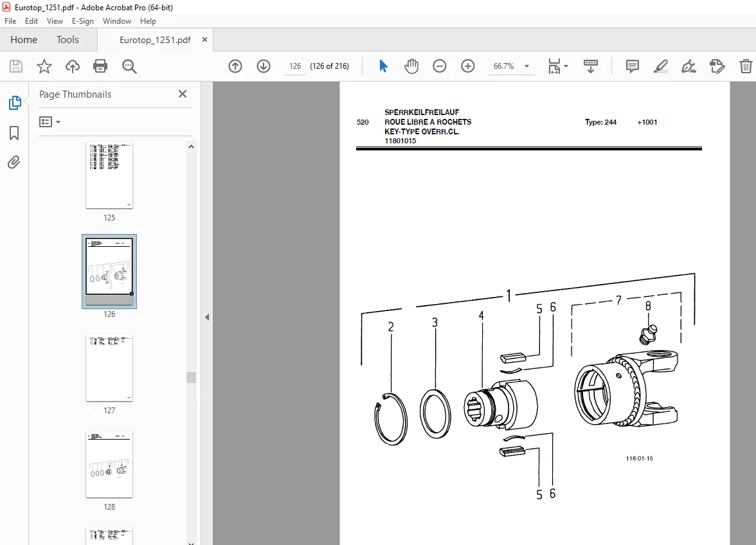Close the Eurotop_1251.pdf tab
Viewport: 756px width, 545px height.
click(x=204, y=39)
